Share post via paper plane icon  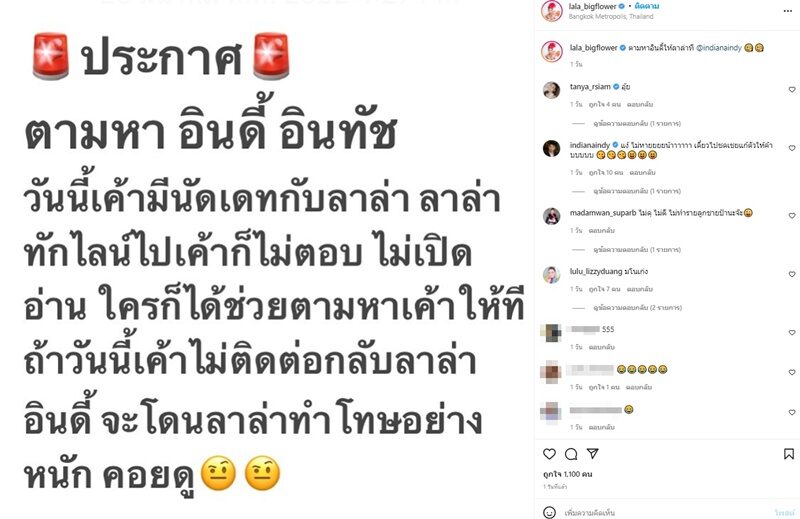[x=592, y=453]
